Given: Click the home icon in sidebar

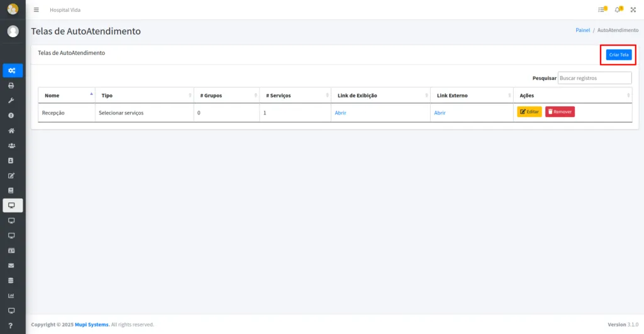Looking at the screenshot, I should [11, 131].
